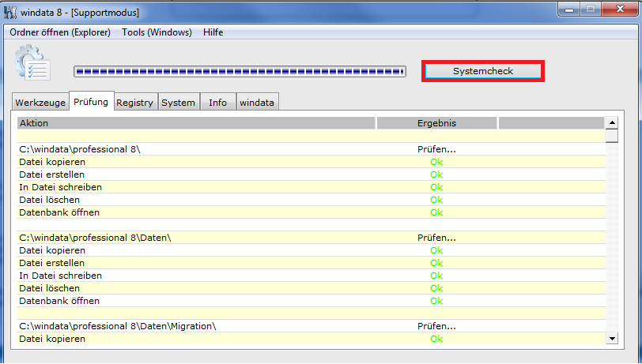Screen dimensions: 642x364
Task: Click the system check progress bar
Action: tap(240, 72)
